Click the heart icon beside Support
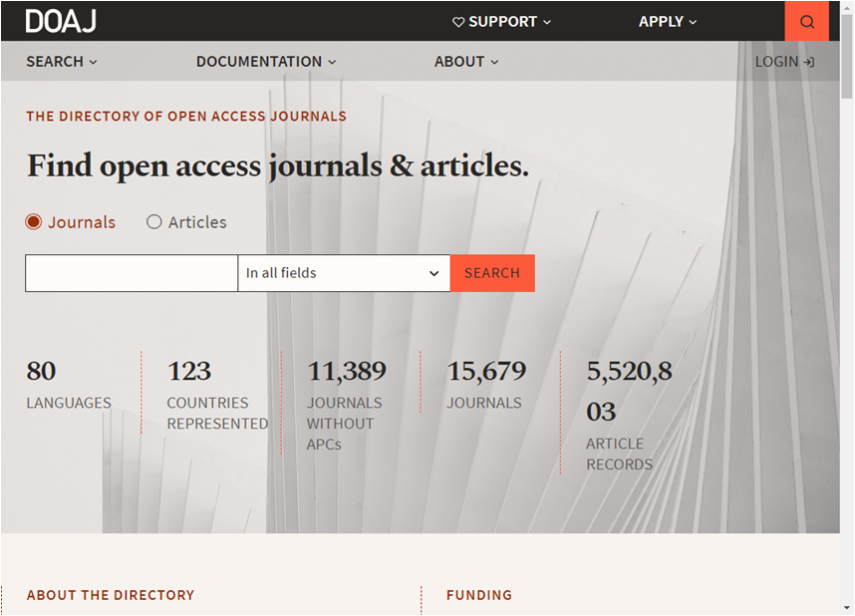855x616 pixels. point(458,22)
